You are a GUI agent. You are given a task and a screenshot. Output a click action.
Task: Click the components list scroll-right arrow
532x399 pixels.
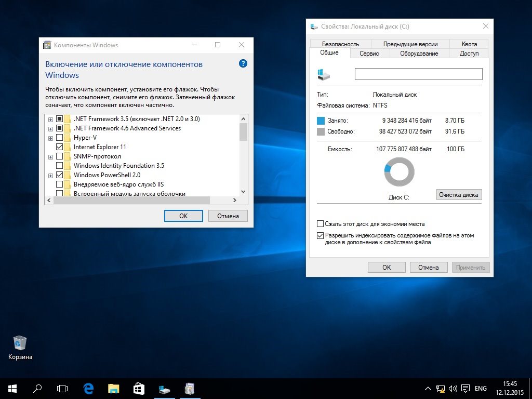coord(235,200)
